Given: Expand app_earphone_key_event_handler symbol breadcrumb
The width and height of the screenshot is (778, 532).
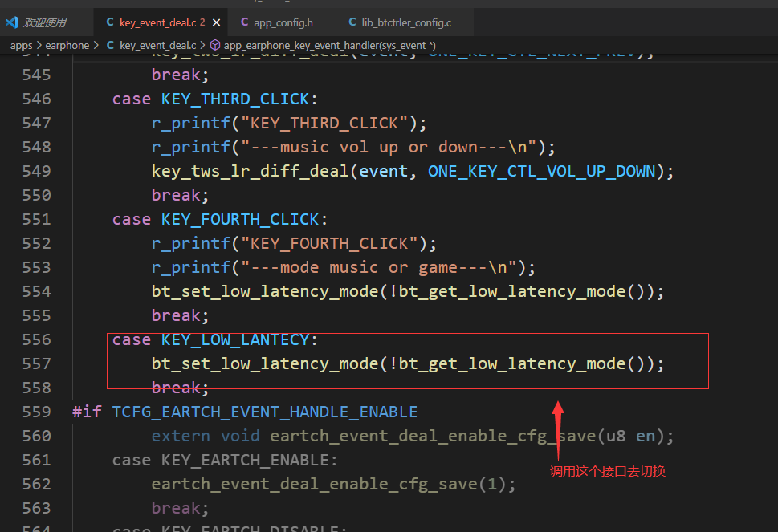Looking at the screenshot, I should pos(329,46).
